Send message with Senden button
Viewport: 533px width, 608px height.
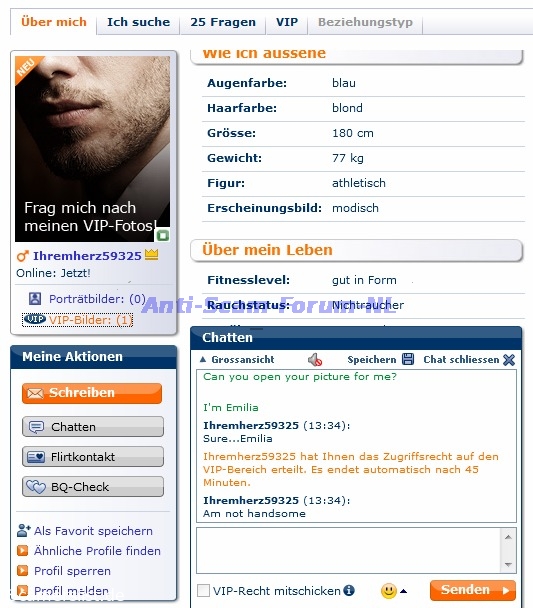point(473,590)
